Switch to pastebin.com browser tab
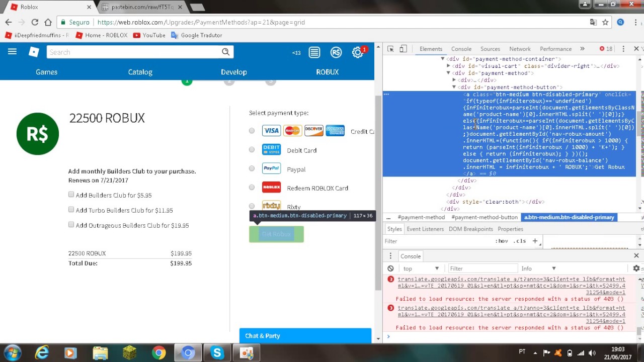 142,7
